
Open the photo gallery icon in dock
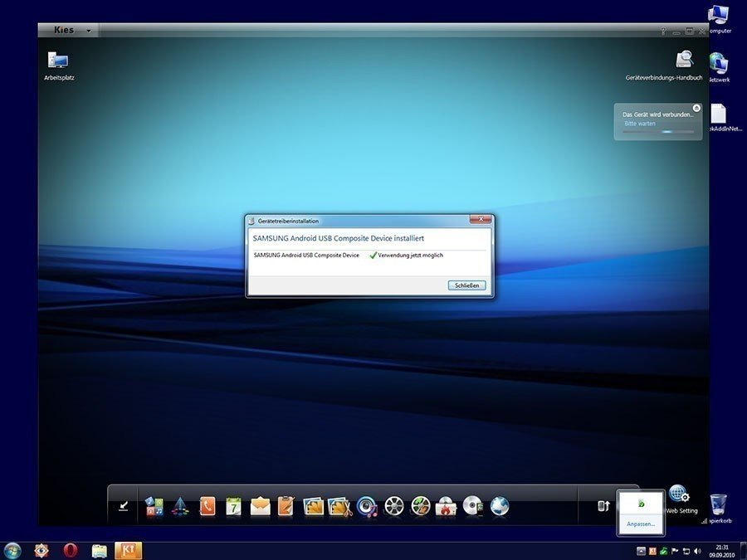(x=313, y=507)
